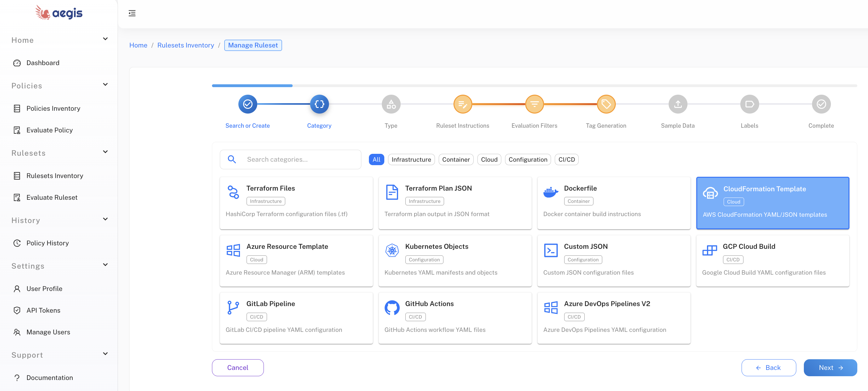
Task: Collapse the Rulesets sidebar section
Action: pos(105,152)
